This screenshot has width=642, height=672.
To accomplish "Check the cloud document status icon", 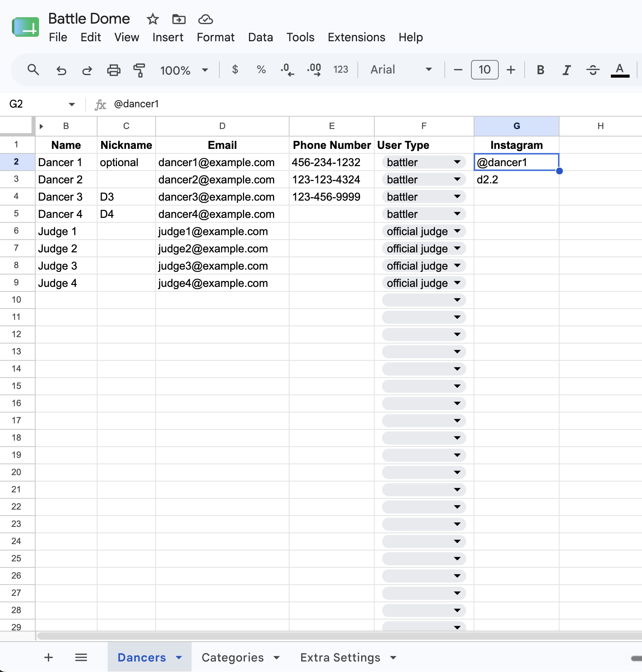I will pos(205,19).
